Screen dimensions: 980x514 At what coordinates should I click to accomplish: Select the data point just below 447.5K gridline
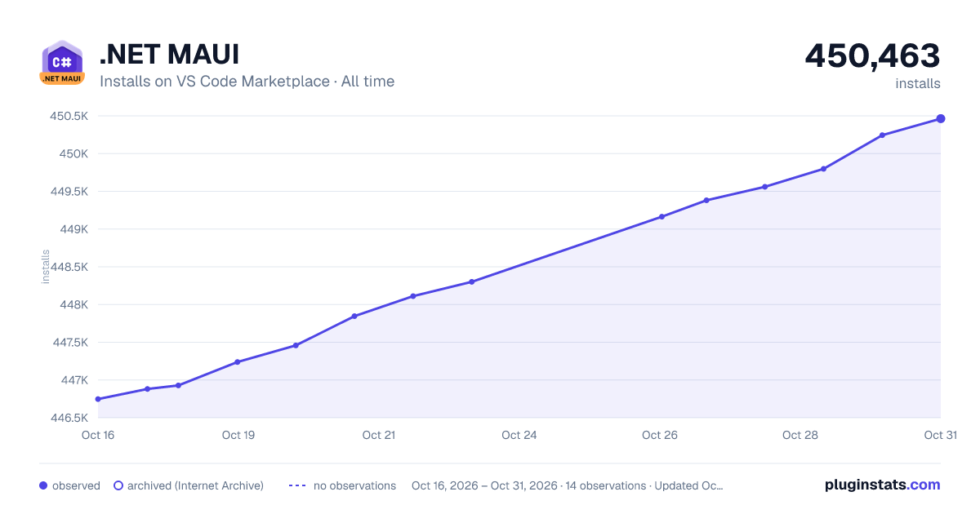[x=296, y=345]
